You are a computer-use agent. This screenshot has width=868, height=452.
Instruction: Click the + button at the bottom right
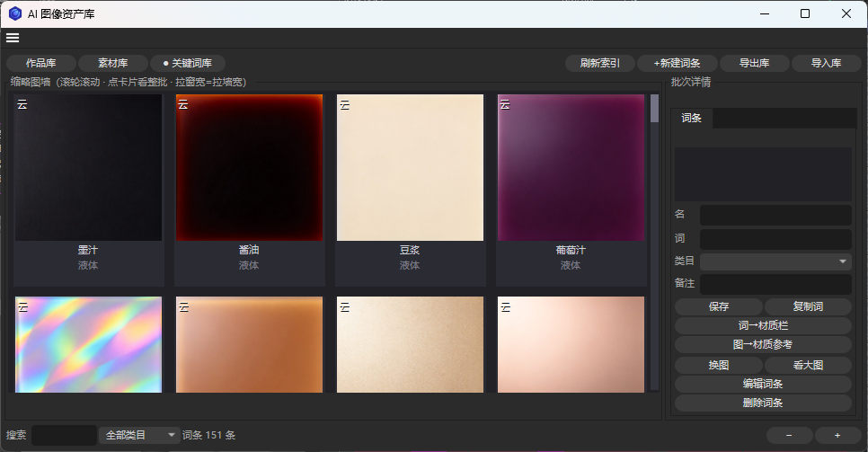(837, 436)
